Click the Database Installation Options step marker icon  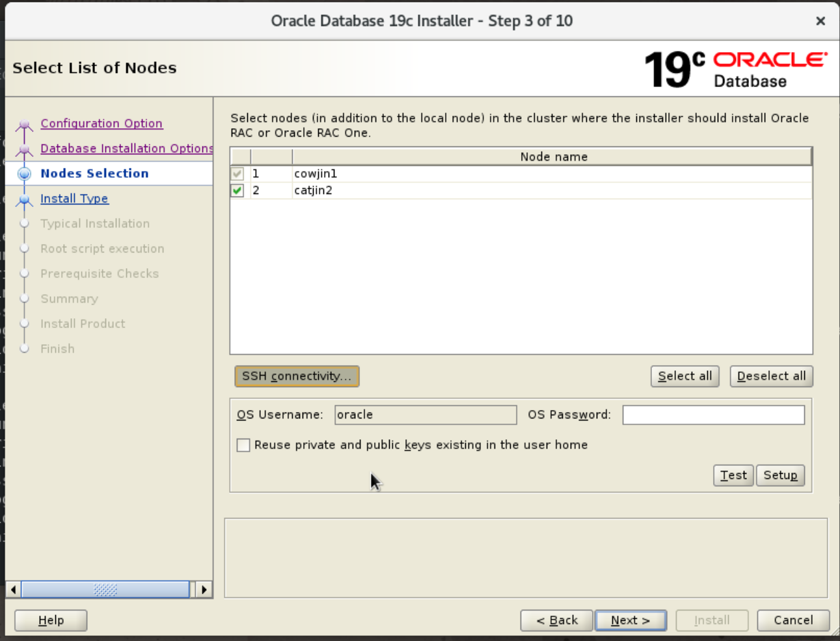click(x=25, y=149)
